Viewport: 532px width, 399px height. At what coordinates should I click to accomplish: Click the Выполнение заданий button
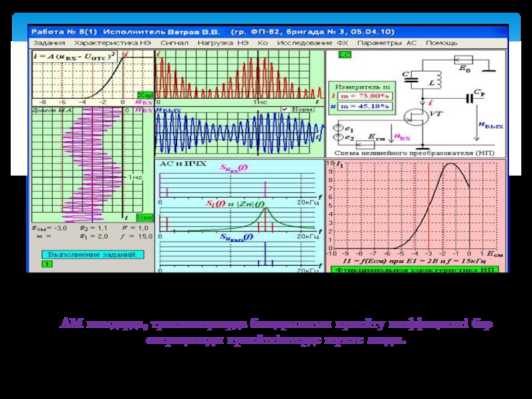(90, 254)
